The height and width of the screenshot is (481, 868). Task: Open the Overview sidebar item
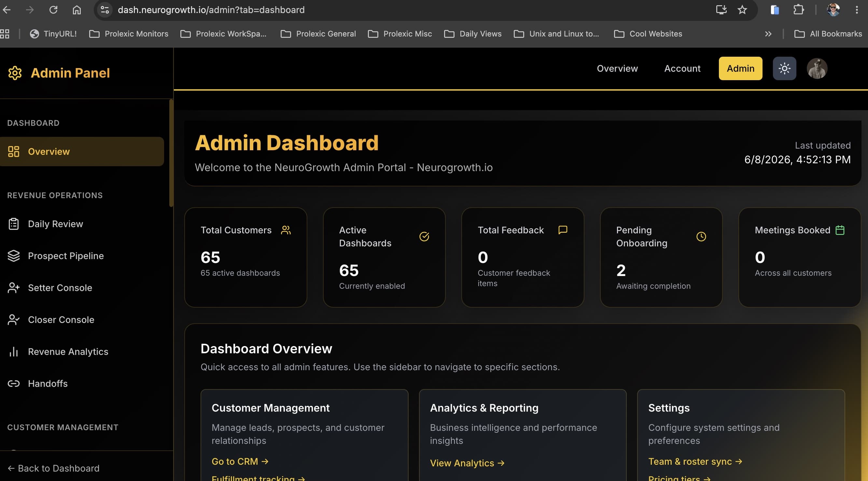[x=82, y=152]
